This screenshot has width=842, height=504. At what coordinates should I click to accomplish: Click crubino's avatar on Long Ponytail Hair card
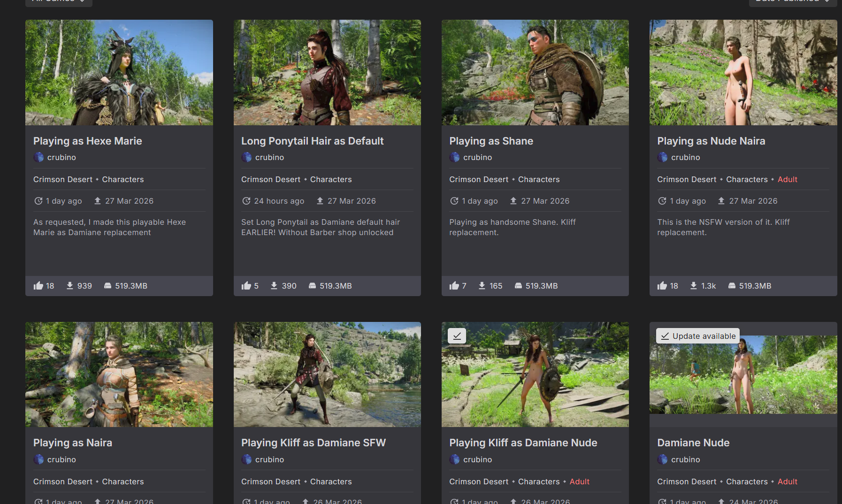coord(246,157)
